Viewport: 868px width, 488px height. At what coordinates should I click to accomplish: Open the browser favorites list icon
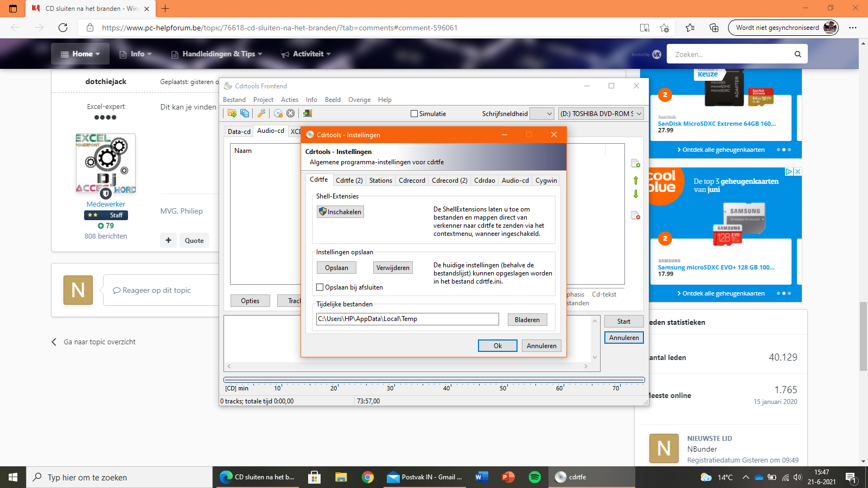(690, 28)
